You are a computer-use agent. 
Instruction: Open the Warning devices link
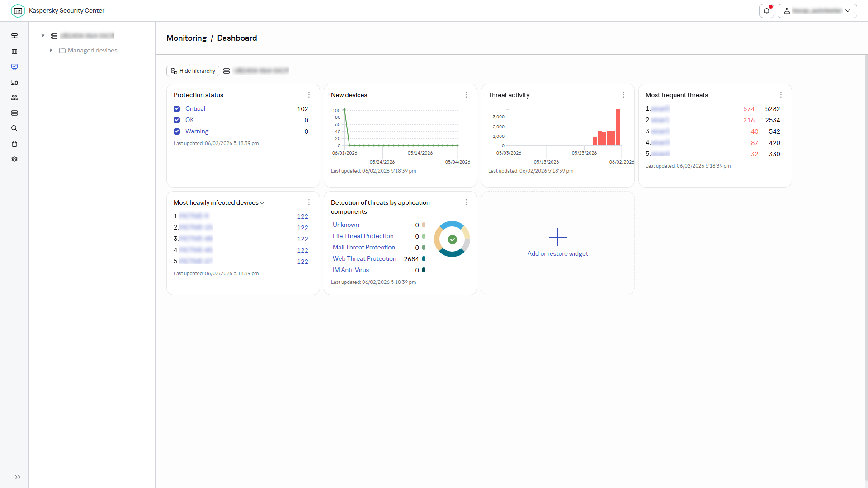click(x=197, y=131)
